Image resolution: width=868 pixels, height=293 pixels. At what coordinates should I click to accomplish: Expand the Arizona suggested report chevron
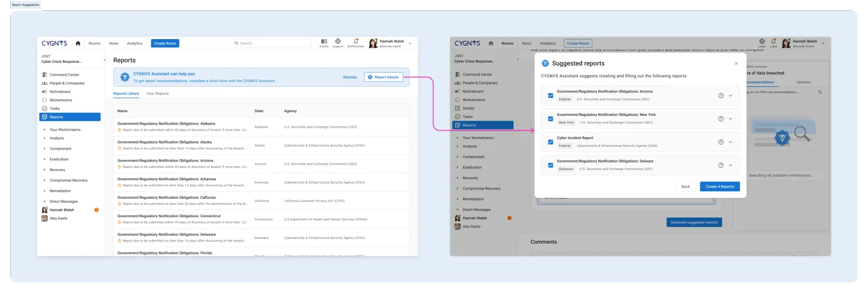730,95
